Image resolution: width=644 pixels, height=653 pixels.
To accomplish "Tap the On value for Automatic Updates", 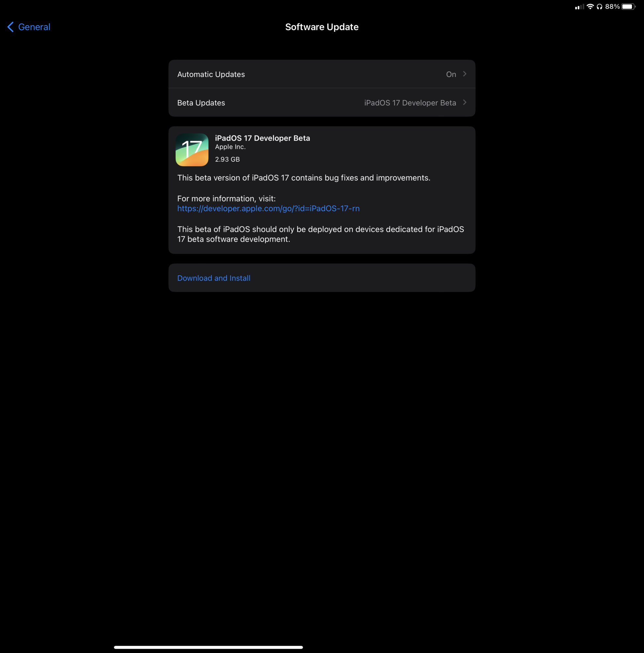I will [451, 74].
